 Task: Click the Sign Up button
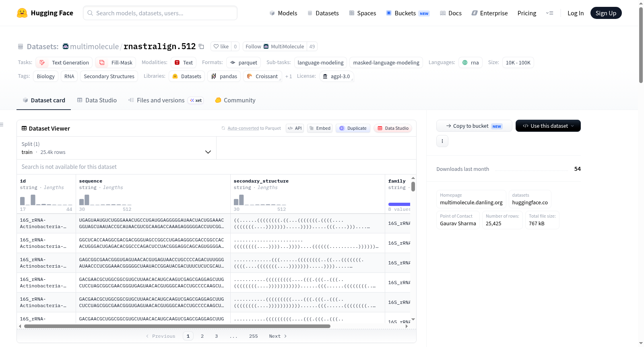click(x=606, y=13)
